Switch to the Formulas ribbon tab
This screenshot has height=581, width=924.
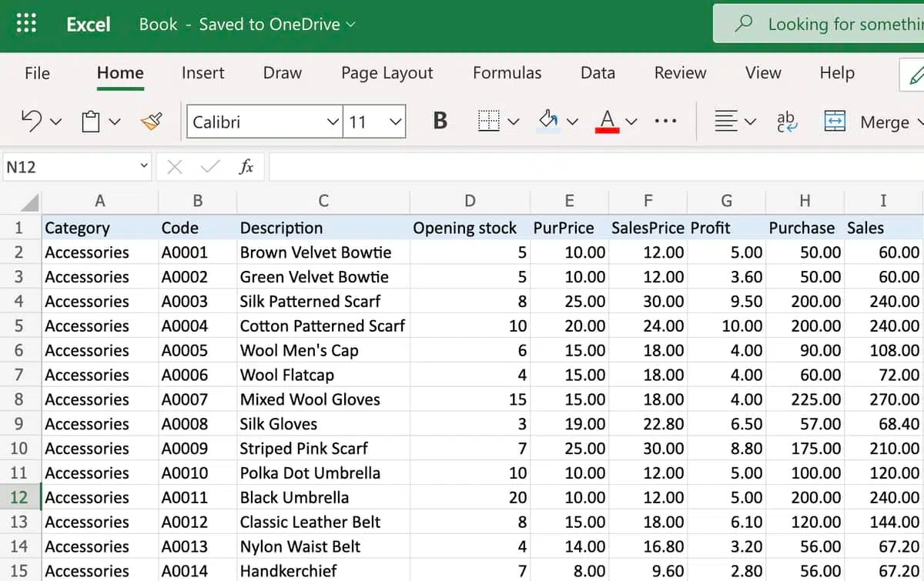[507, 72]
